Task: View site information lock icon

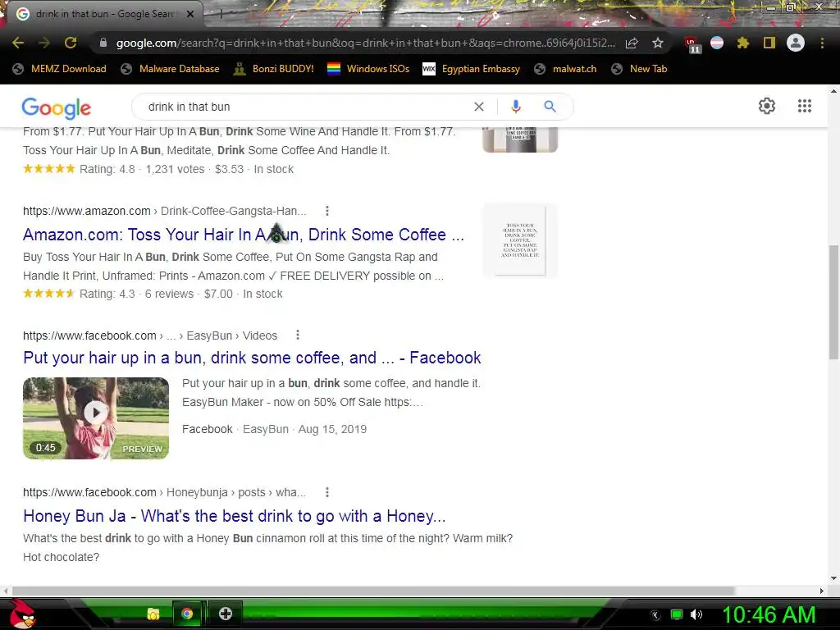Action: click(103, 43)
